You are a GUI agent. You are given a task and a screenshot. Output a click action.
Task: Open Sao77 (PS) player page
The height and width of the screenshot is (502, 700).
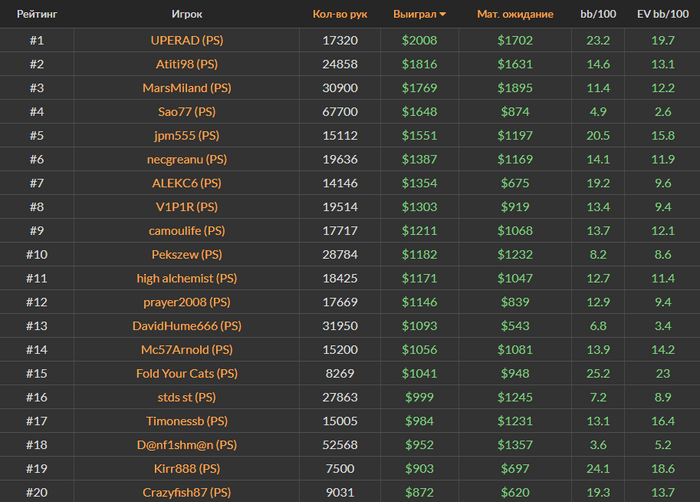pyautogui.click(x=186, y=111)
